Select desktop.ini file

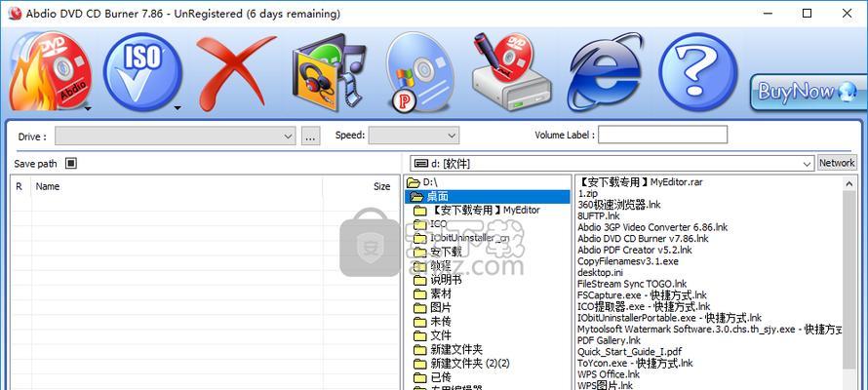600,273
